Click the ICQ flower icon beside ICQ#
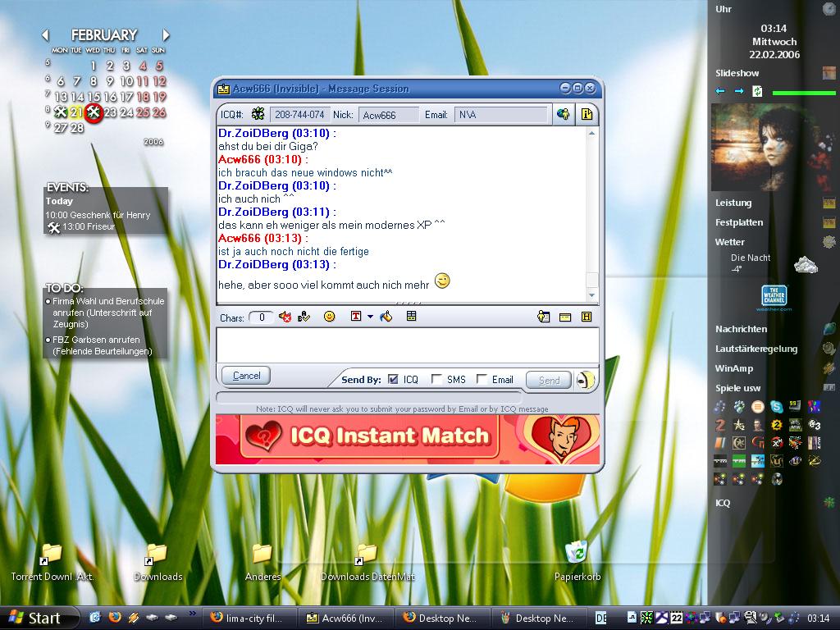Viewport: 840px width, 630px height. (x=258, y=114)
